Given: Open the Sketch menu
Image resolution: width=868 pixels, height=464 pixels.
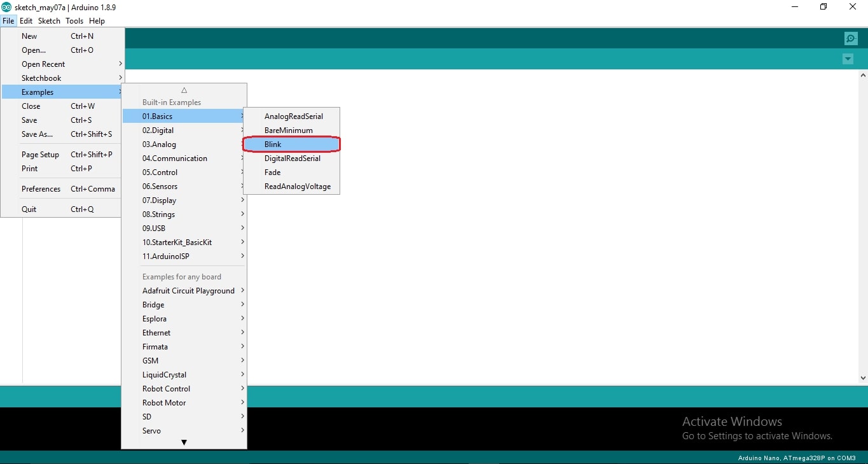Looking at the screenshot, I should coord(49,21).
